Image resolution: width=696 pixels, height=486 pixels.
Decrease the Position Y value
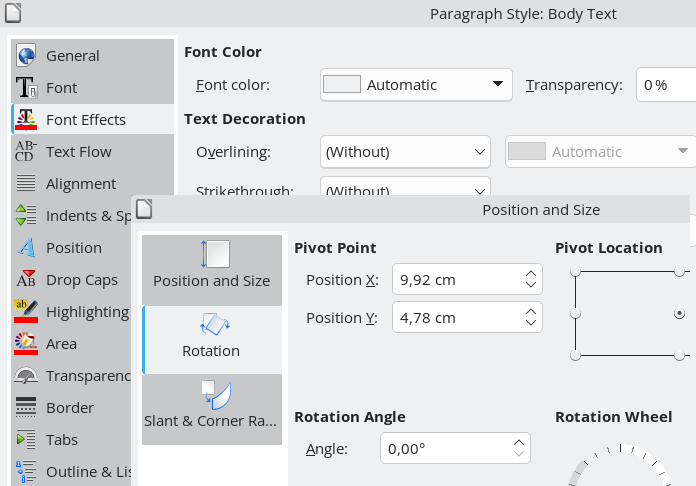(x=530, y=323)
